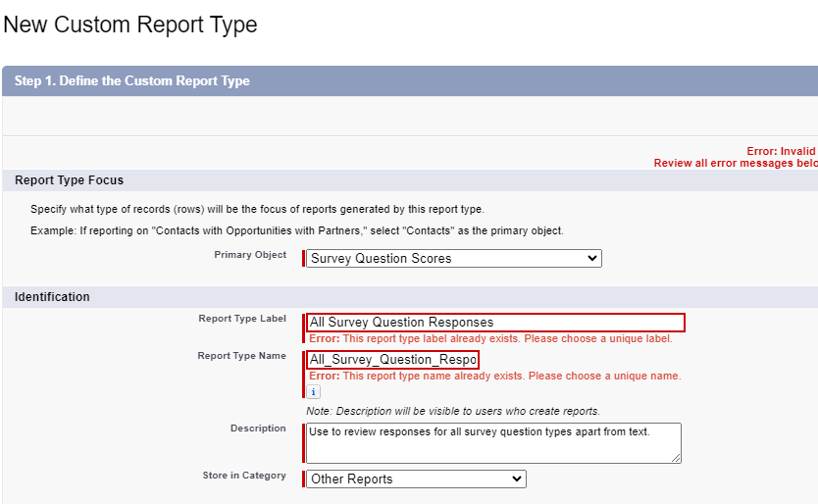The height and width of the screenshot is (504, 818).
Task: Open the Primary Object dropdown showing Survey Question Scores
Action: click(454, 258)
